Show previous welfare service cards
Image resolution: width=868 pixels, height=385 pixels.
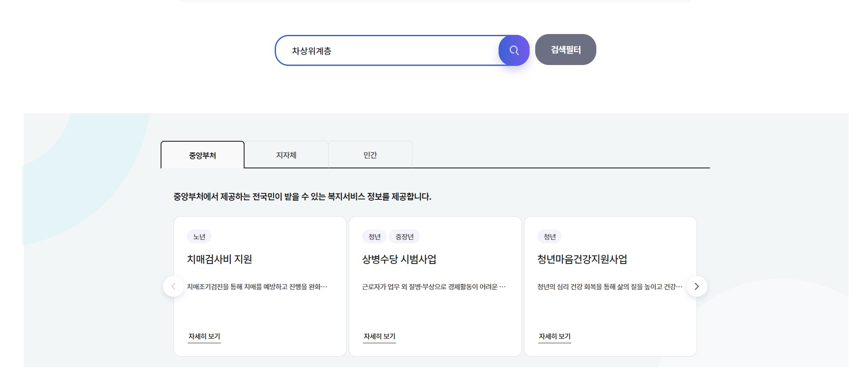pos(174,286)
